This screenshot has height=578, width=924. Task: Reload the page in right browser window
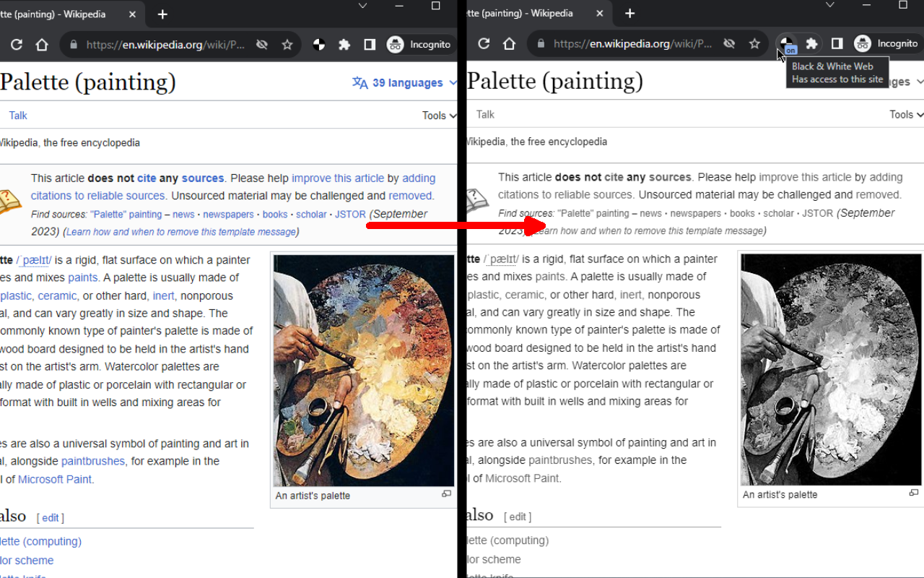pos(484,44)
